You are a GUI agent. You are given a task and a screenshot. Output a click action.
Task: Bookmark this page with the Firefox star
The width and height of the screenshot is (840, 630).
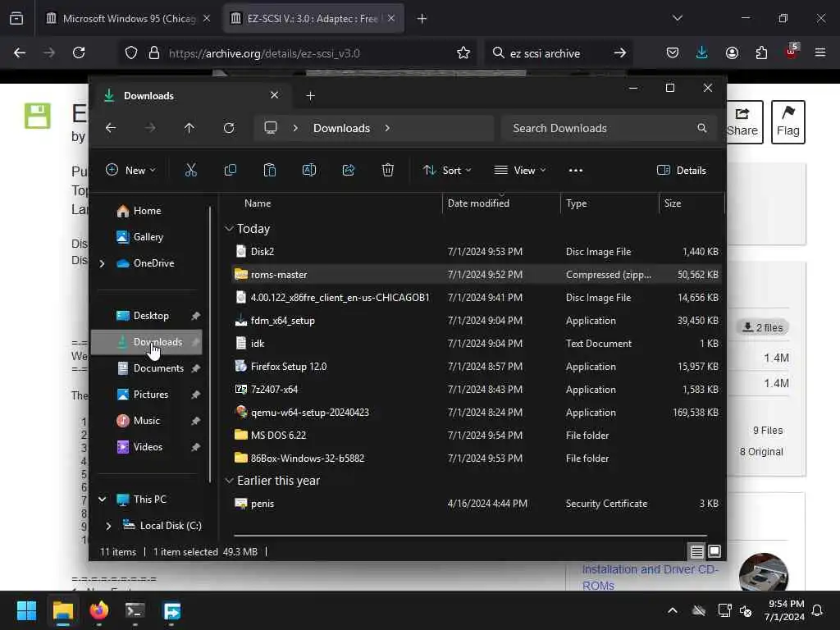click(463, 53)
